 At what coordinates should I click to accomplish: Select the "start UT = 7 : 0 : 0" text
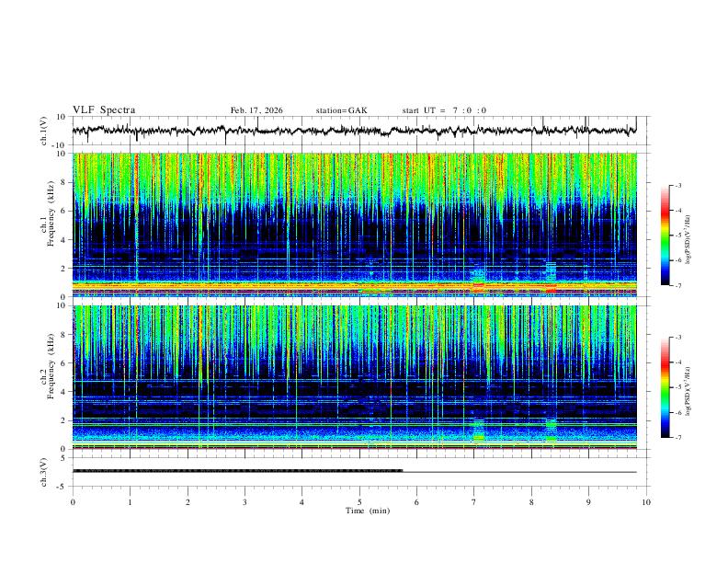coord(444,110)
